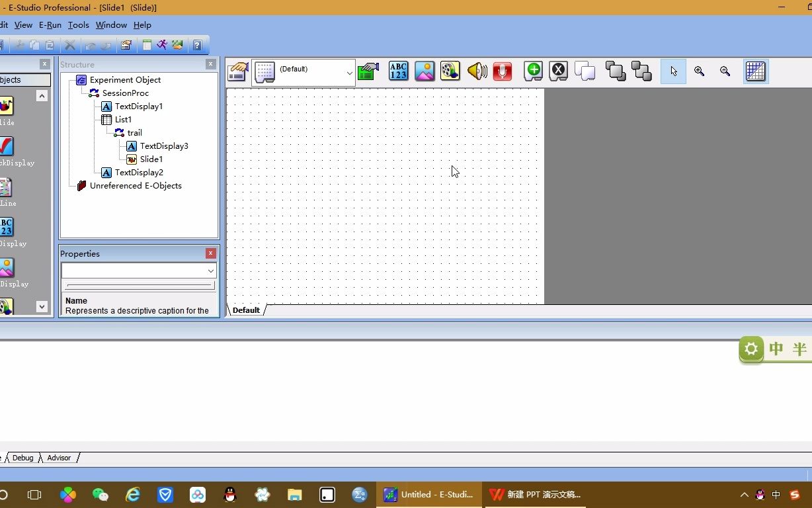Screen dimensions: 812x508
Task: Delete slide state using the X icon
Action: tap(559, 71)
